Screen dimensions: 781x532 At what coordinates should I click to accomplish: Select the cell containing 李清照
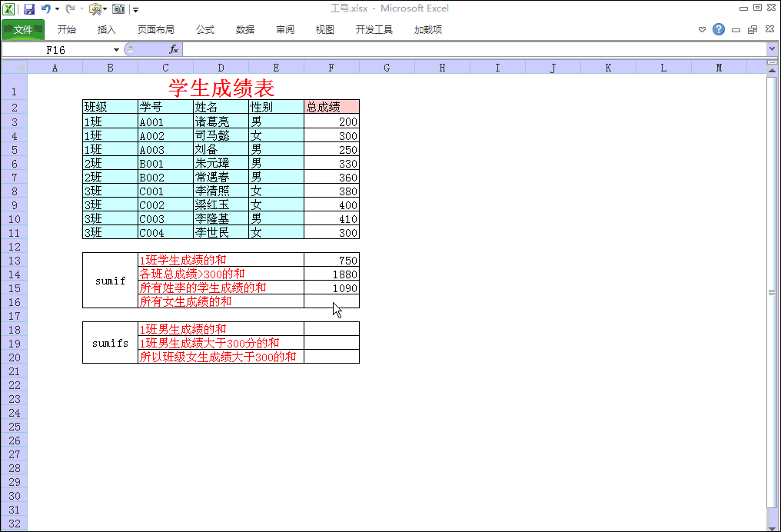tap(221, 191)
